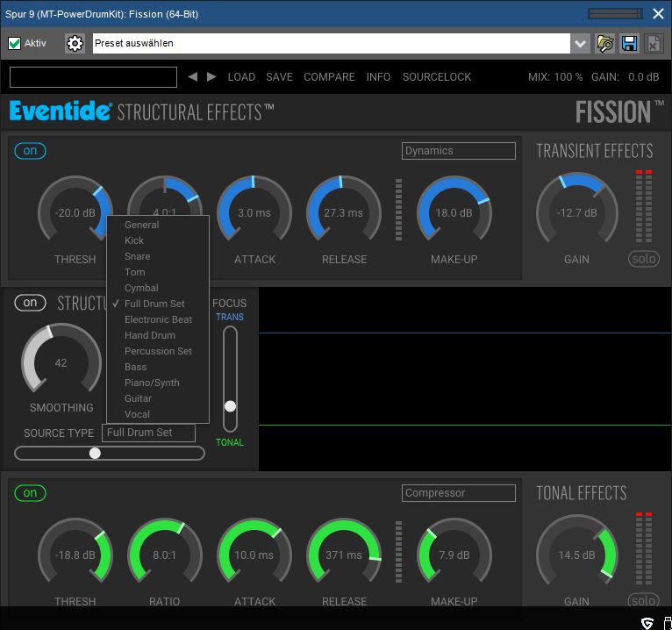Viewport: 672px width, 630px height.
Task: Select the checked Full Drum Set entry
Action: click(158, 304)
